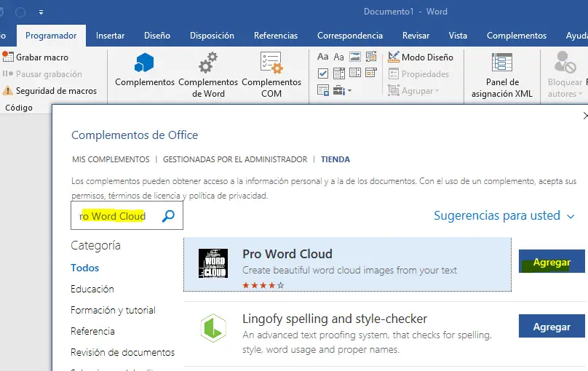Click Pro Word Cloud thumbnail image
This screenshot has width=588, height=371.
213,263
